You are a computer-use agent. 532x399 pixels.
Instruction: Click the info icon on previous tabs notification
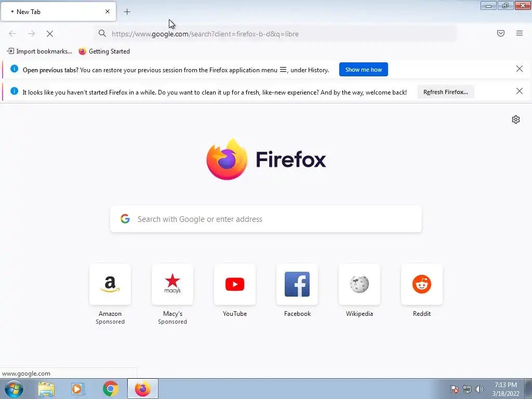pyautogui.click(x=14, y=69)
